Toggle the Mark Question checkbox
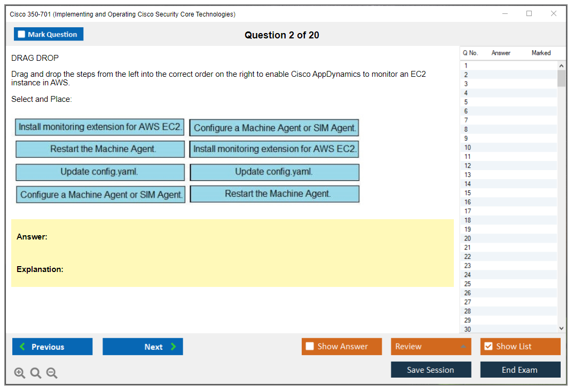Screen dimensions: 574x392 pyautogui.click(x=21, y=35)
